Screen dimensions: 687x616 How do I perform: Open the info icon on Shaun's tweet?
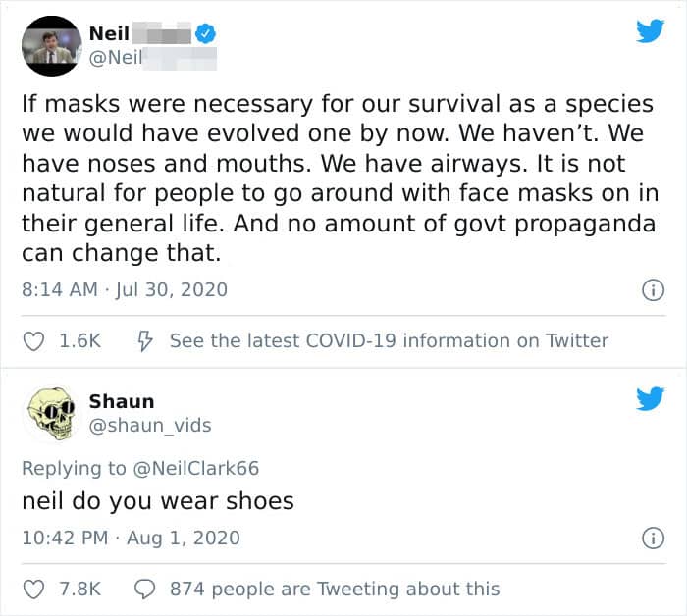pyautogui.click(x=653, y=539)
